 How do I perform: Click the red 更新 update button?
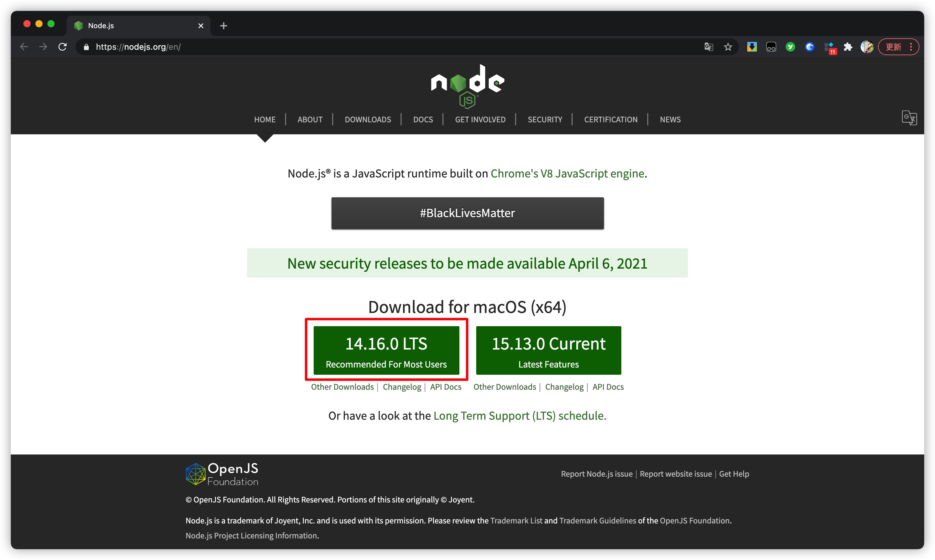[898, 47]
